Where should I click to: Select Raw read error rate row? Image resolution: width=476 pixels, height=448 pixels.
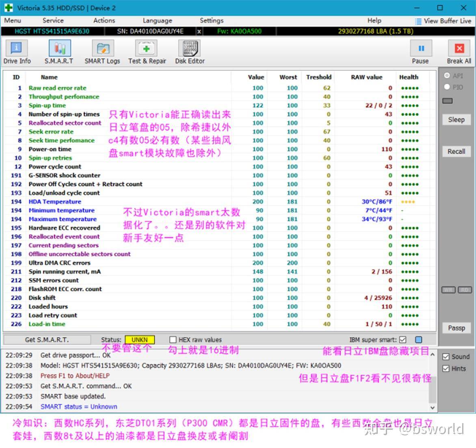tap(219, 88)
